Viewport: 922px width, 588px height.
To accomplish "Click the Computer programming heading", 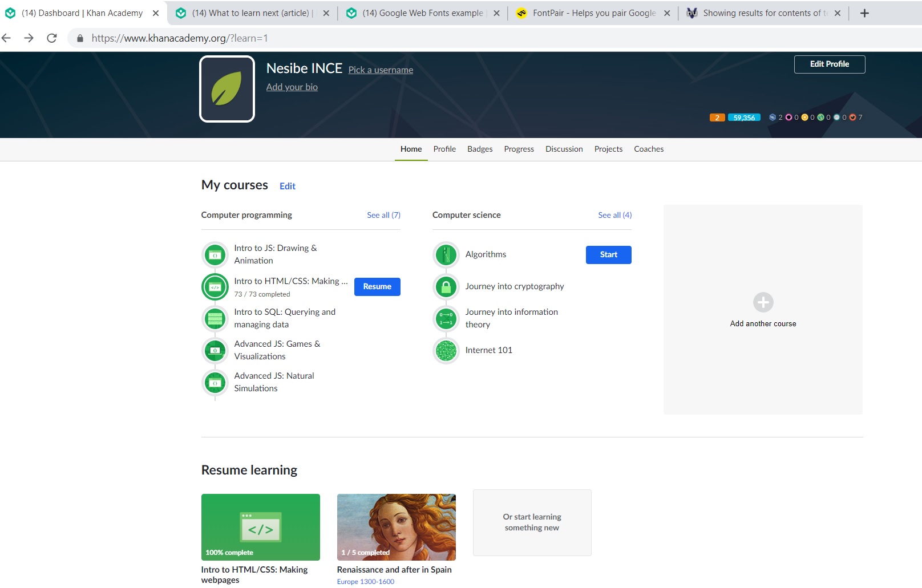I will [246, 215].
